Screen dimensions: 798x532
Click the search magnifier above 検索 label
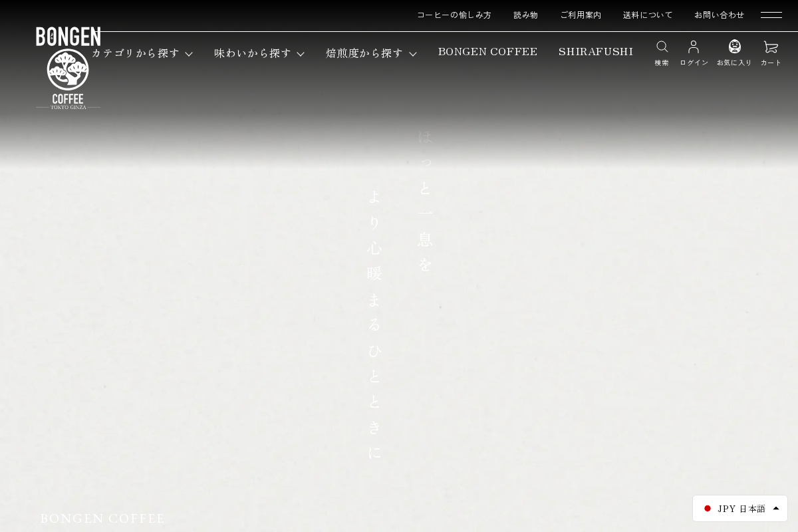pos(662,47)
